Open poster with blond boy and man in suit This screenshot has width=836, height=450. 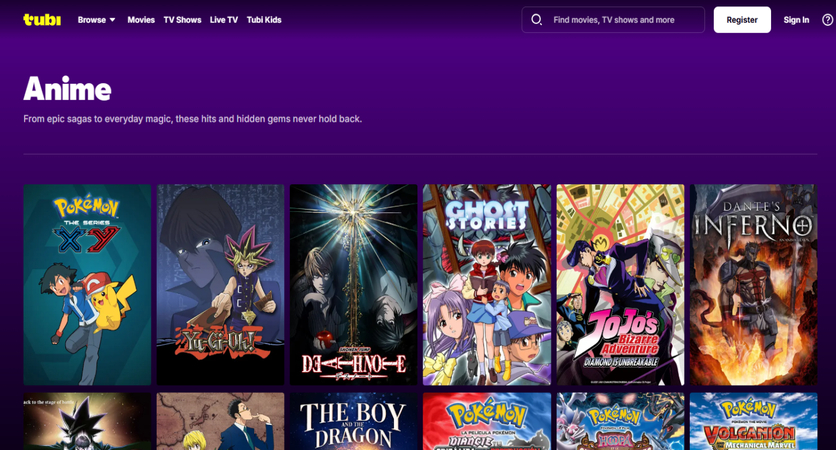click(221, 421)
